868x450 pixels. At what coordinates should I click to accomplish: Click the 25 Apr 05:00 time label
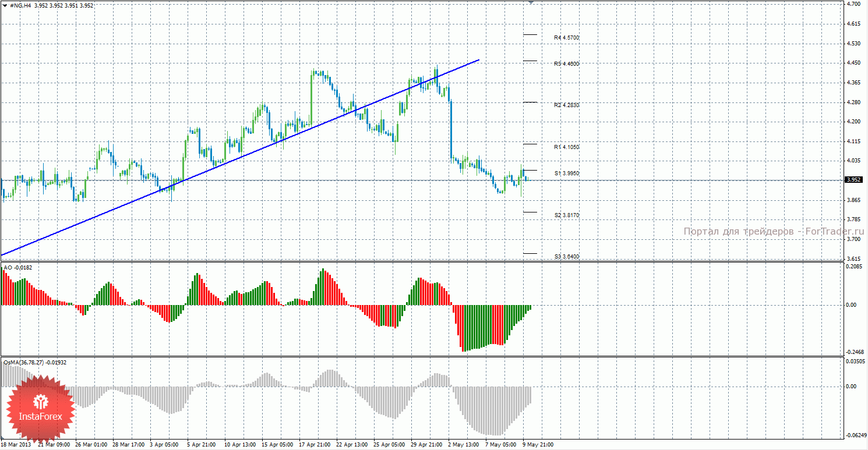coord(389,445)
